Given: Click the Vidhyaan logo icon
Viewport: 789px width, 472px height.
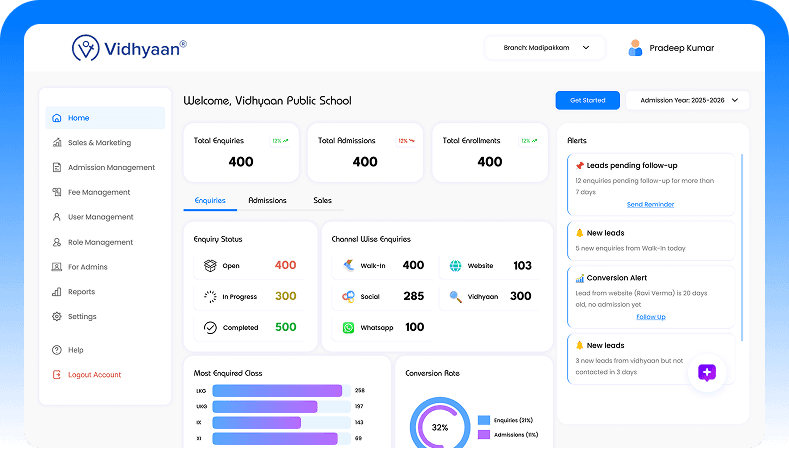Looking at the screenshot, I should (x=86, y=48).
